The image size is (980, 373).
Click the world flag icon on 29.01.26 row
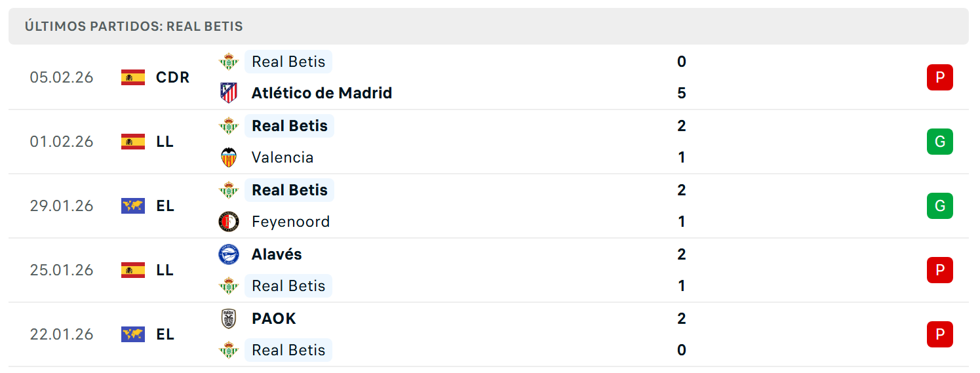[x=133, y=206]
